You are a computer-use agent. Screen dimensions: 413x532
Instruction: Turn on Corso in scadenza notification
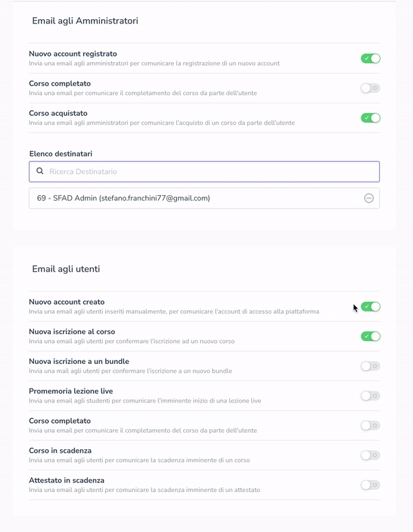(x=370, y=455)
